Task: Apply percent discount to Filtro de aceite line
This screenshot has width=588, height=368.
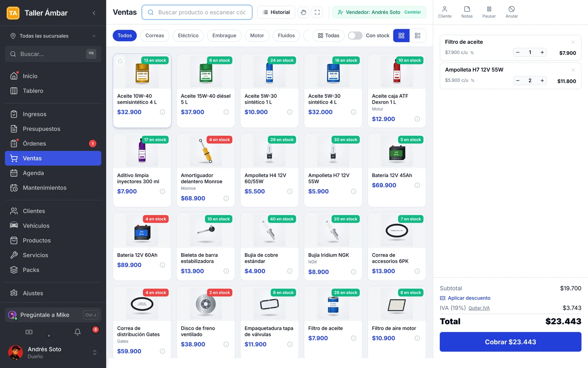Action: [472, 53]
